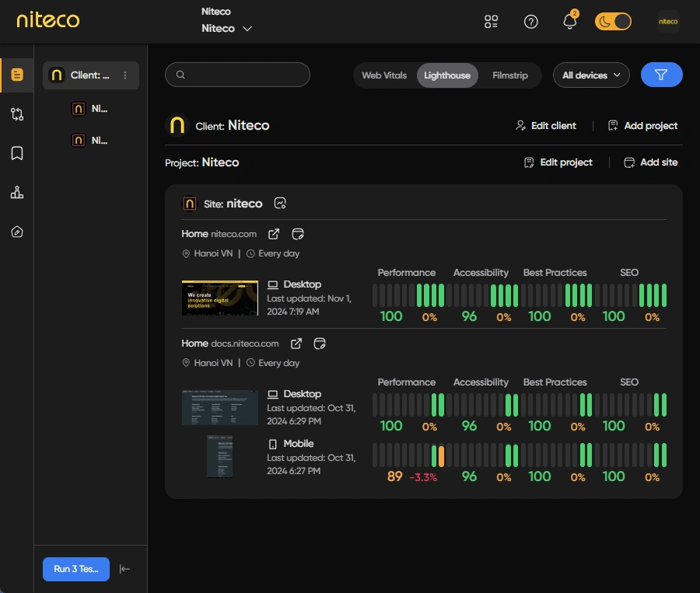This screenshot has width=700, height=593.
Task: Click Edit project link
Action: [x=558, y=162]
